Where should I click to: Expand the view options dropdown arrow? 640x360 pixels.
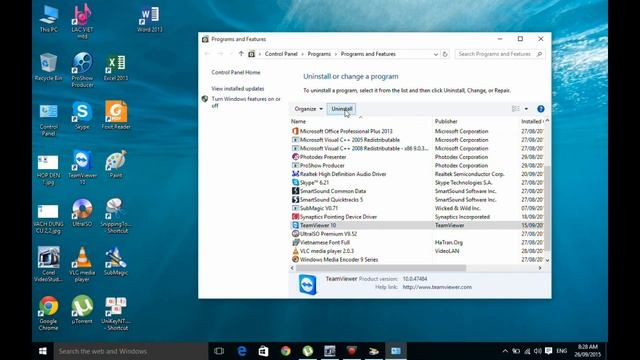(x=526, y=109)
